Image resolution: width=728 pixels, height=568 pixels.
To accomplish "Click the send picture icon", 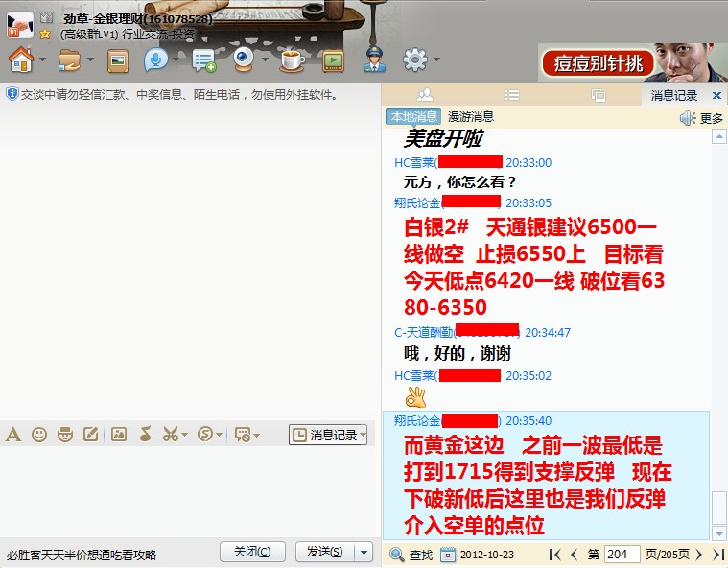I will pyautogui.click(x=119, y=435).
